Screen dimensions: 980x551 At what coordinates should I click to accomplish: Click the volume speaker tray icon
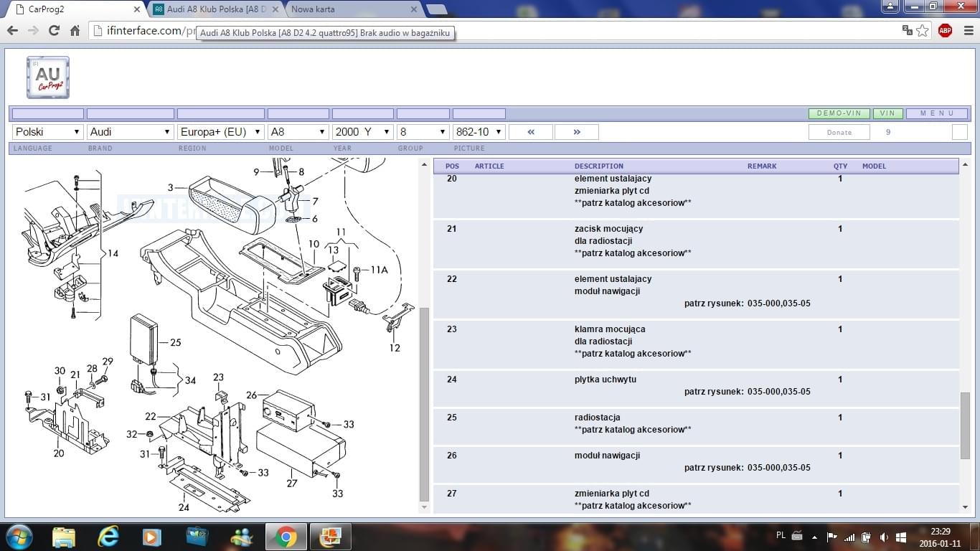(884, 537)
